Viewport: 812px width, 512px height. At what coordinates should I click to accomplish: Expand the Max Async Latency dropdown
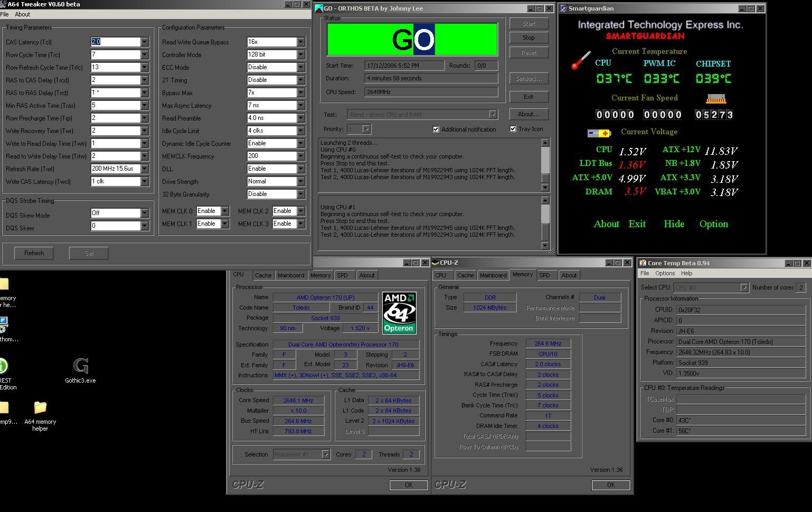tap(300, 105)
